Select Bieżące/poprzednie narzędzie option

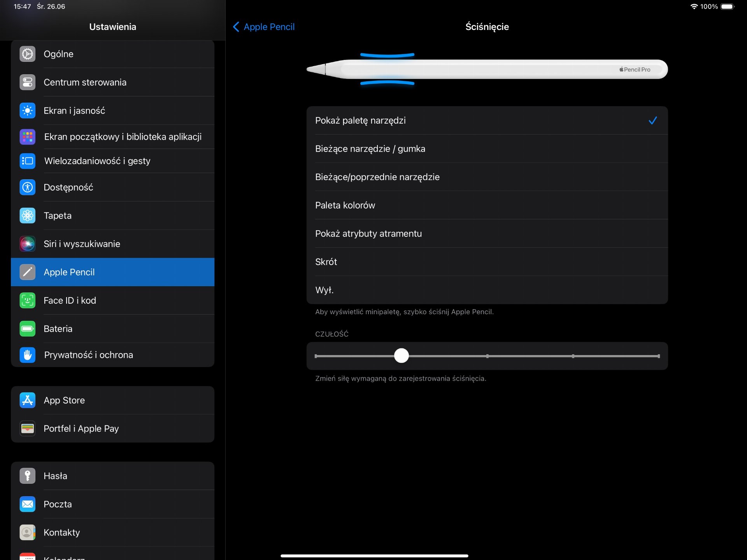(x=487, y=177)
